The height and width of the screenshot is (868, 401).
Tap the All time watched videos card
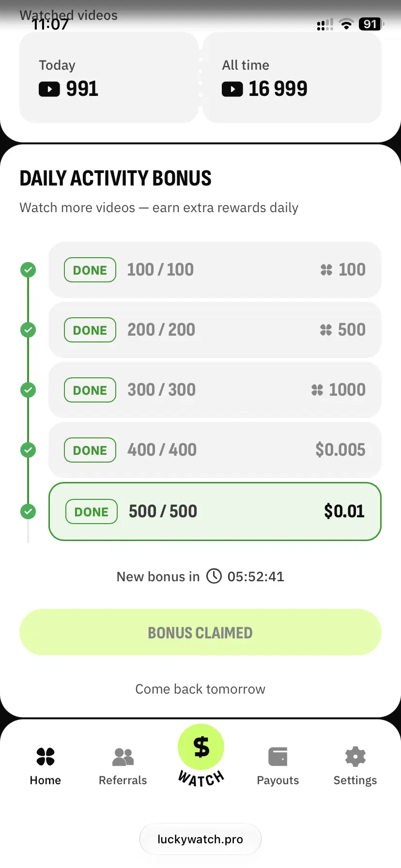292,77
